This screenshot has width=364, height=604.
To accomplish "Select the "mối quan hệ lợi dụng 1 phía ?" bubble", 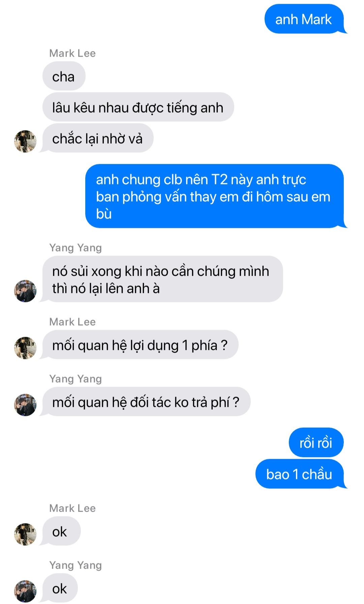I will tap(140, 345).
